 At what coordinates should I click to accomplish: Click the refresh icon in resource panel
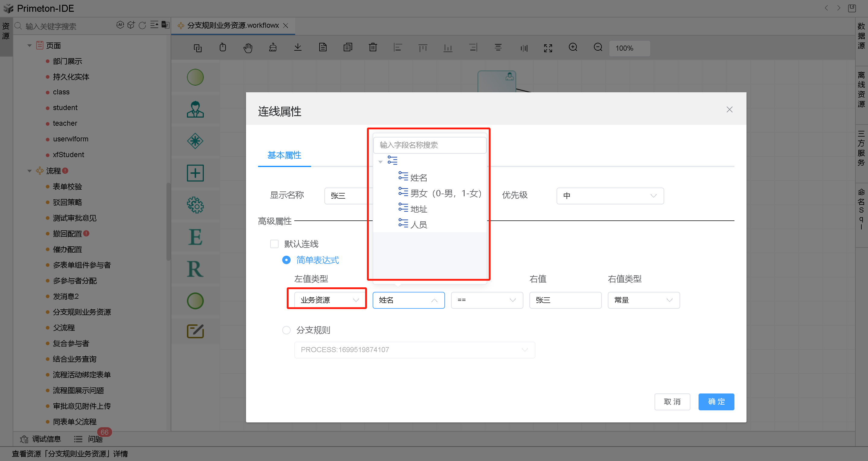(x=142, y=26)
